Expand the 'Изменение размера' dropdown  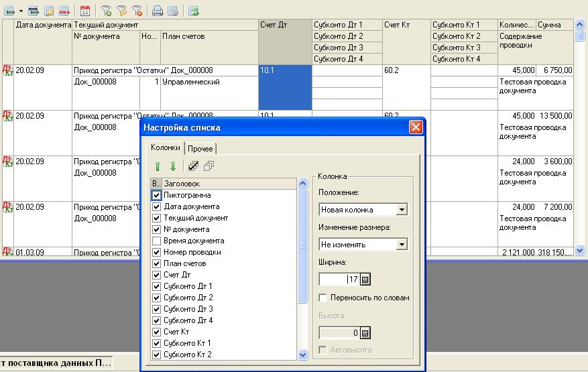[x=402, y=245]
